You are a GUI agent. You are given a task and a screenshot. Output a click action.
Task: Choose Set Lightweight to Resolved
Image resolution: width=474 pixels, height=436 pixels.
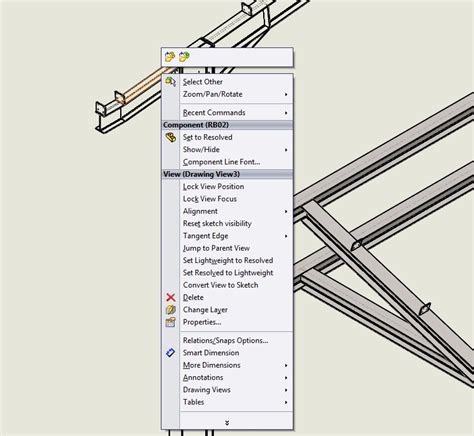[x=227, y=261]
